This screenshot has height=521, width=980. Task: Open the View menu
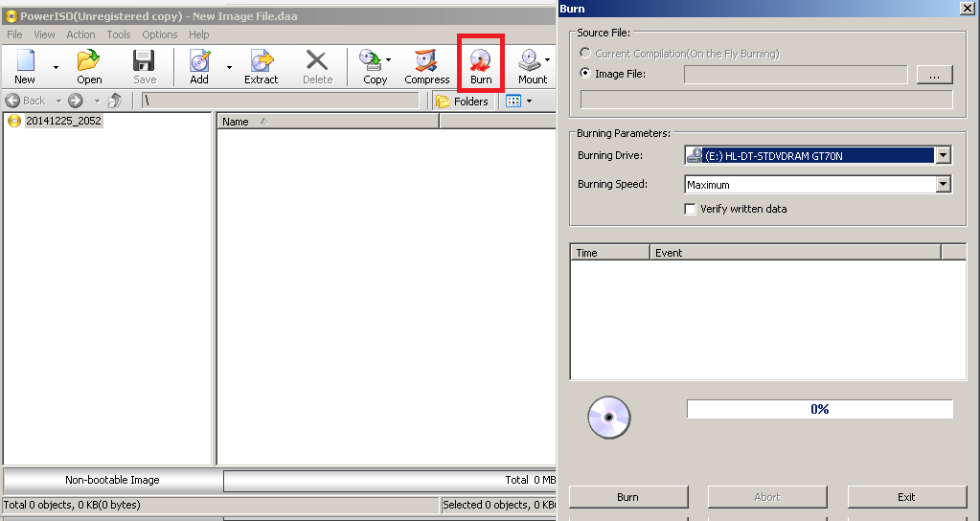(44, 34)
